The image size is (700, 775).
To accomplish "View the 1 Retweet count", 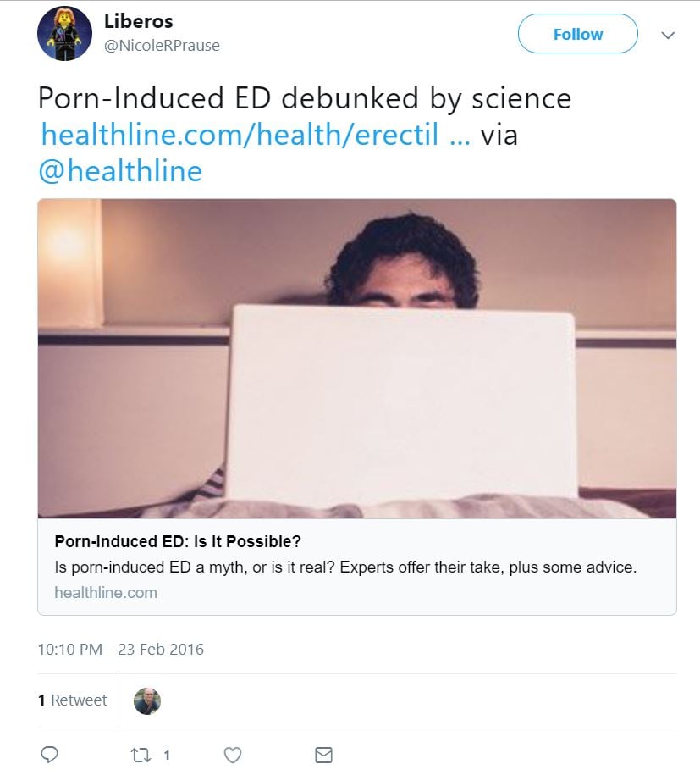I will tap(73, 700).
